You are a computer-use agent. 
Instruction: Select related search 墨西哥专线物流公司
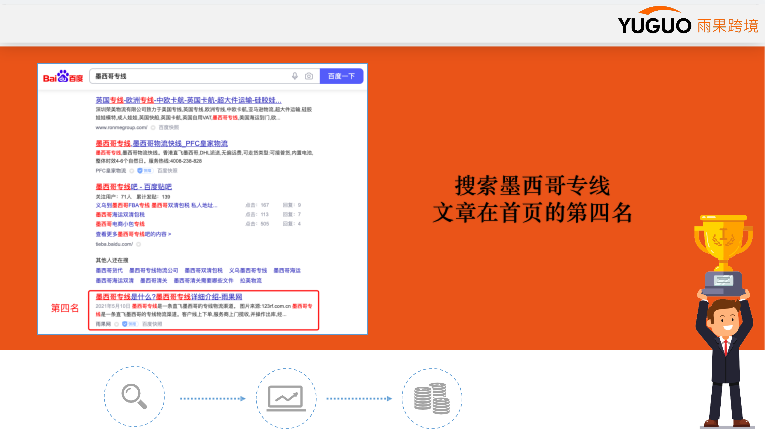pyautogui.click(x=154, y=271)
